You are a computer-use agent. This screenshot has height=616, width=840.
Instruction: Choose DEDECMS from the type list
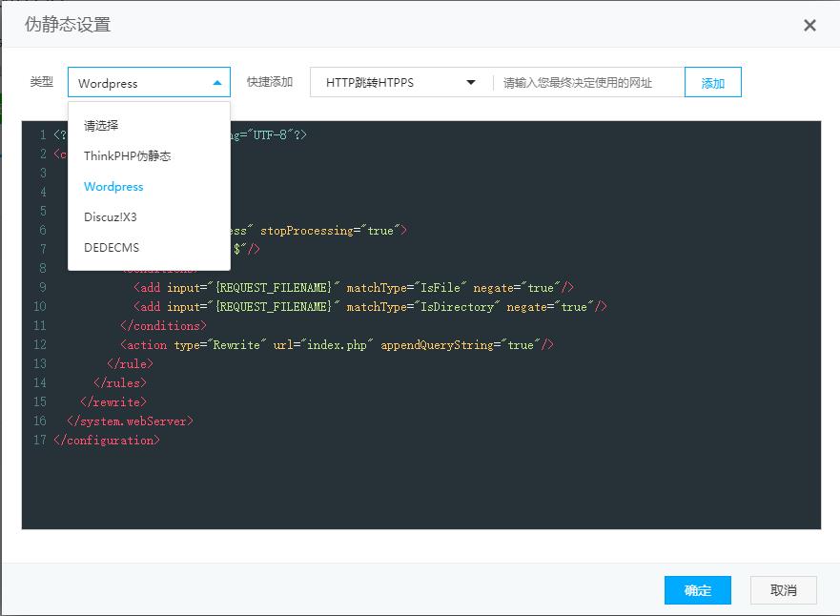[x=112, y=247]
